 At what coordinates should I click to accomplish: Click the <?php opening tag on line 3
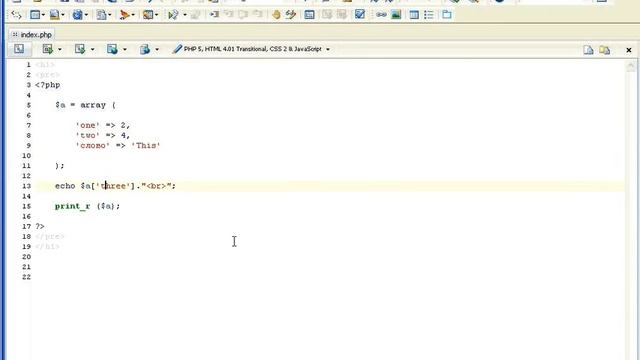pyautogui.click(x=48, y=85)
